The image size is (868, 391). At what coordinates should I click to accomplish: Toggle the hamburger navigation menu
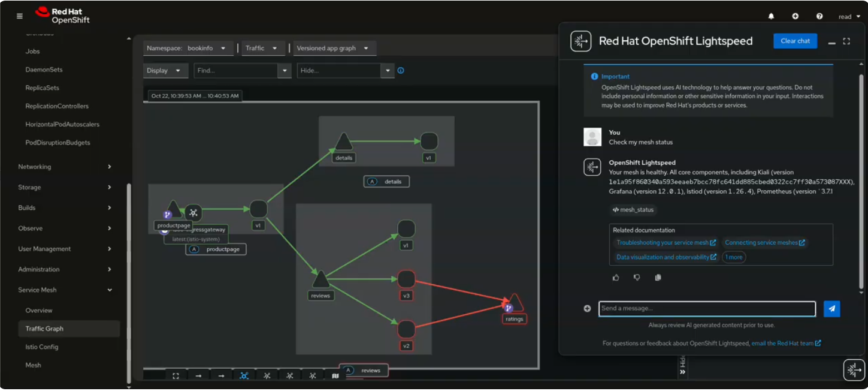(20, 16)
